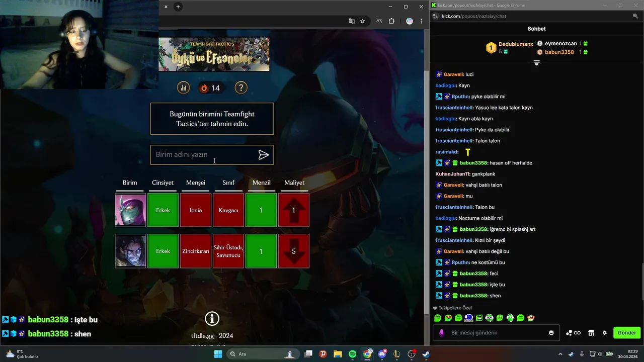This screenshot has height=362, width=644.
Task: Click the media control icon in Chrome toolbar
Action: click(379, 21)
